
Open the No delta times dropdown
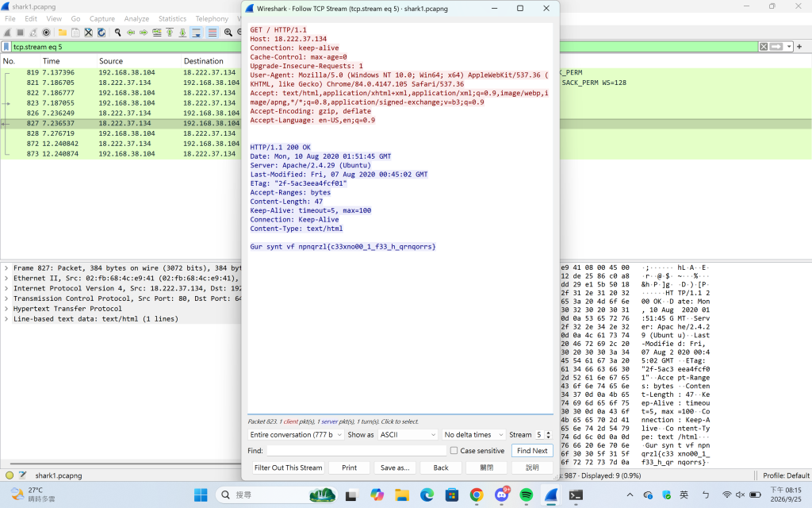coord(473,434)
